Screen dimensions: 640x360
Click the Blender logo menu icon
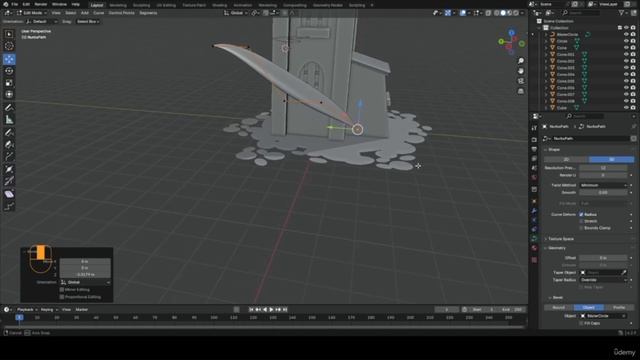(6, 4)
